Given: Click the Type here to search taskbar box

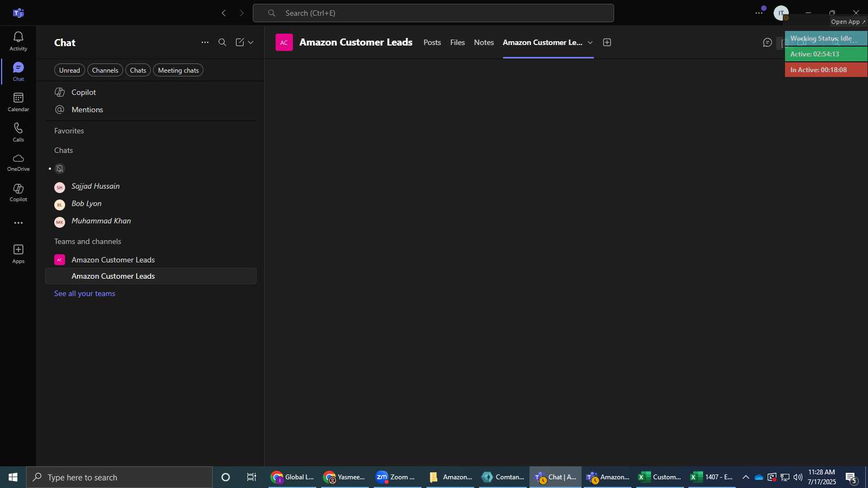Looking at the screenshot, I should pyautogui.click(x=119, y=477).
